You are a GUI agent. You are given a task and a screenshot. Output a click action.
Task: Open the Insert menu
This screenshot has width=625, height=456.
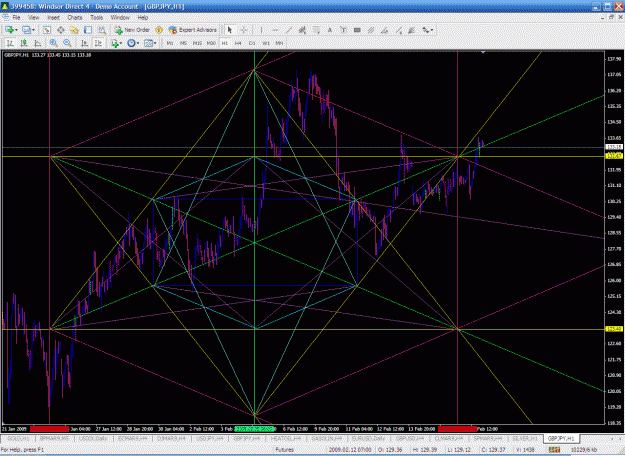click(x=53, y=18)
